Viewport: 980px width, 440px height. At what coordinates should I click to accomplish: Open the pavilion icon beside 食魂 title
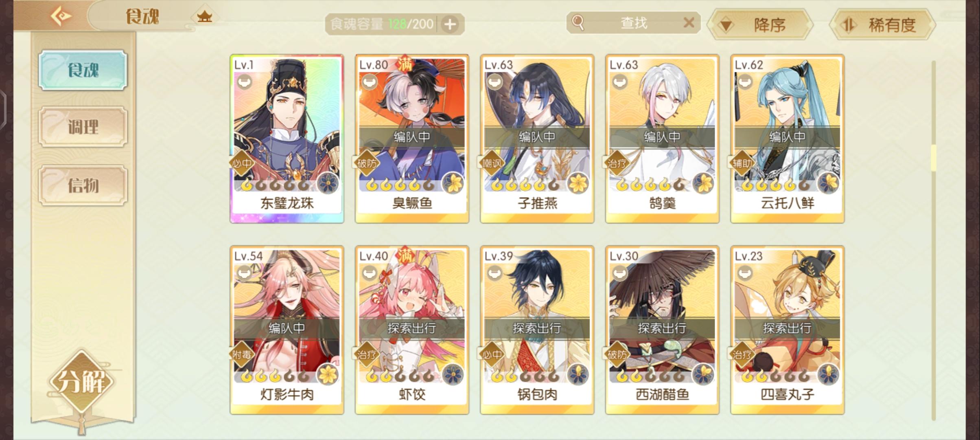click(x=204, y=17)
